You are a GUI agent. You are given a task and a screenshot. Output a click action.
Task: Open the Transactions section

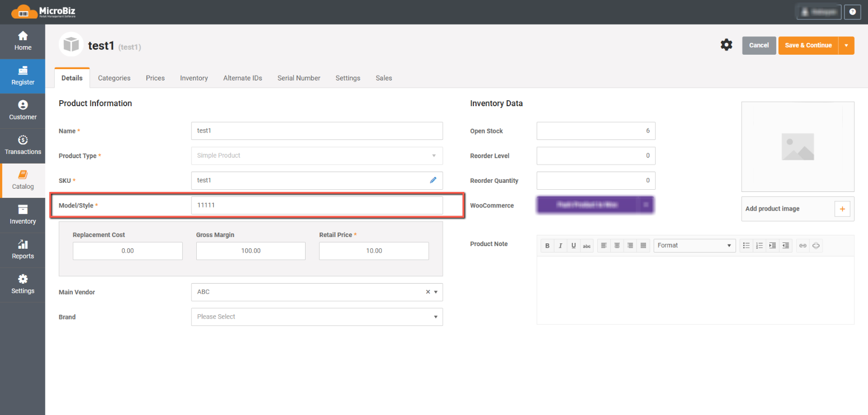pyautogui.click(x=23, y=146)
